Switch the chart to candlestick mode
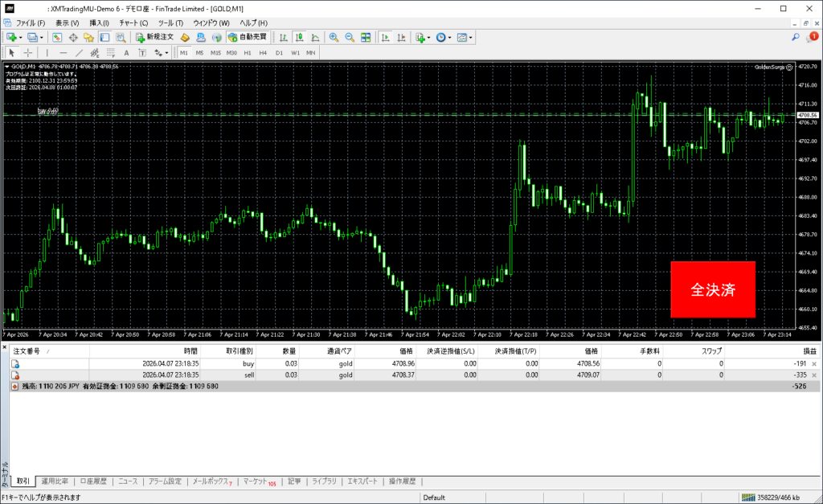This screenshot has height=504, width=823. [x=298, y=37]
